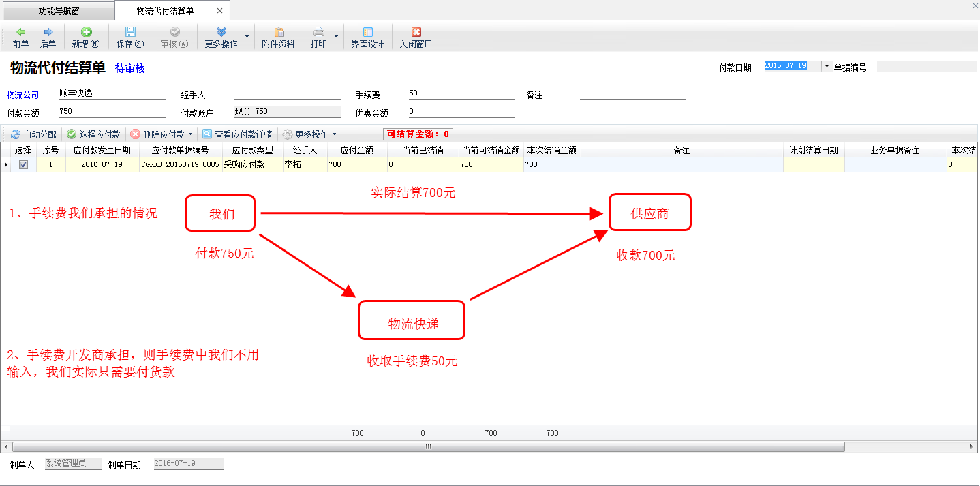Uncheck the 选择 checkbox in row 1
The width and height of the screenshot is (980, 486).
[24, 165]
